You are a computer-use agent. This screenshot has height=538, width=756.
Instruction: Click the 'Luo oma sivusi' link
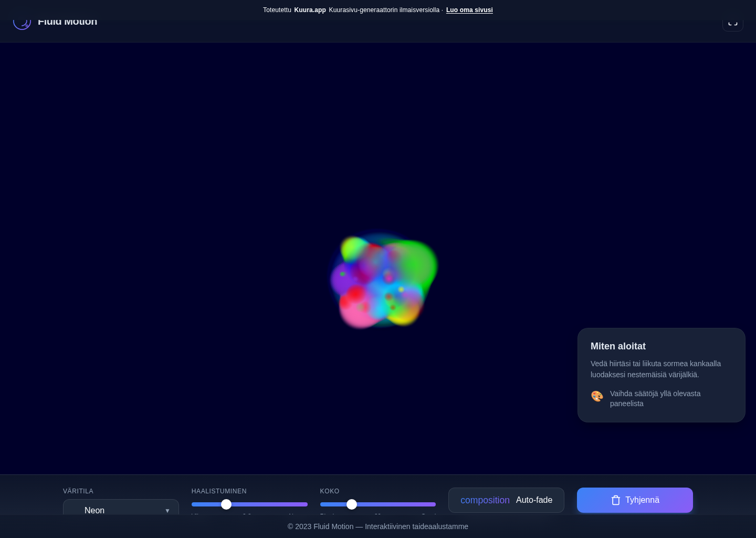[469, 10]
